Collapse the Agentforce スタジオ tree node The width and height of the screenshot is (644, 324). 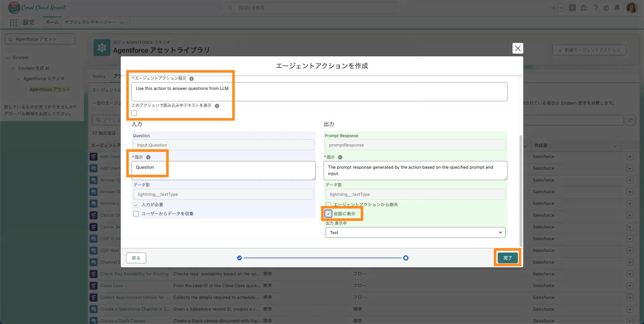[x=18, y=79]
